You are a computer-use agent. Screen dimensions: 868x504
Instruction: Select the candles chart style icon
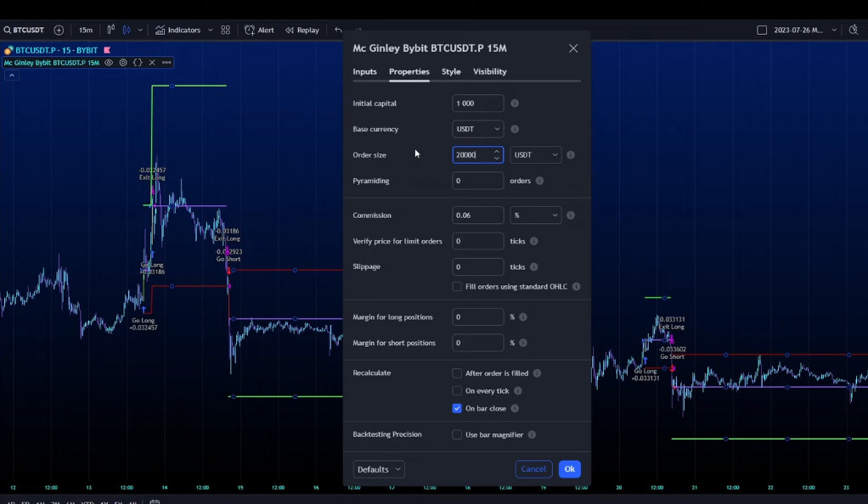pyautogui.click(x=127, y=30)
